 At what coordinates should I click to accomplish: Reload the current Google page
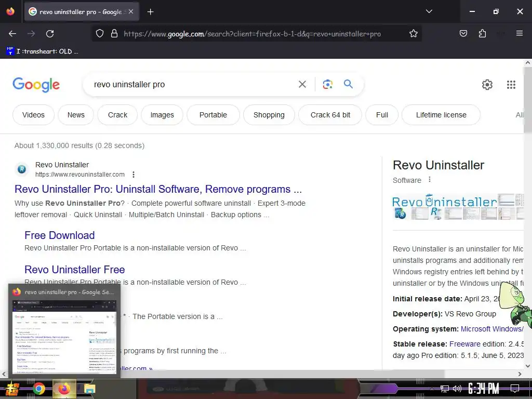coord(50,34)
